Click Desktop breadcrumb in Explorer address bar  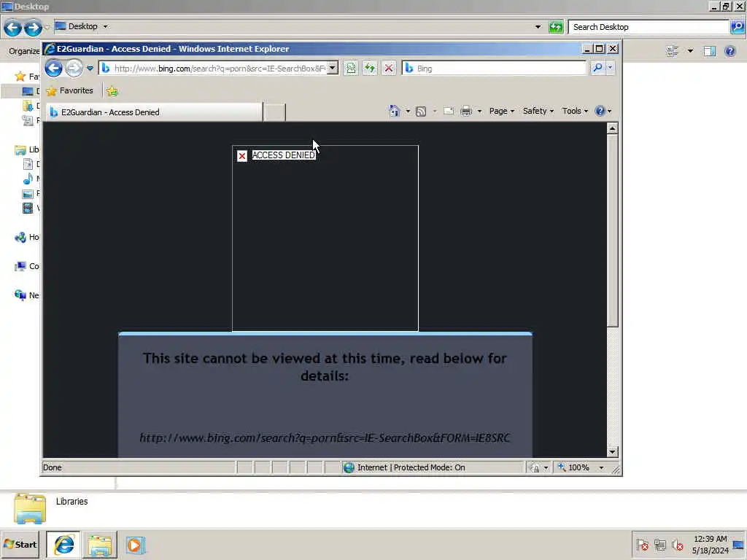[x=82, y=27]
